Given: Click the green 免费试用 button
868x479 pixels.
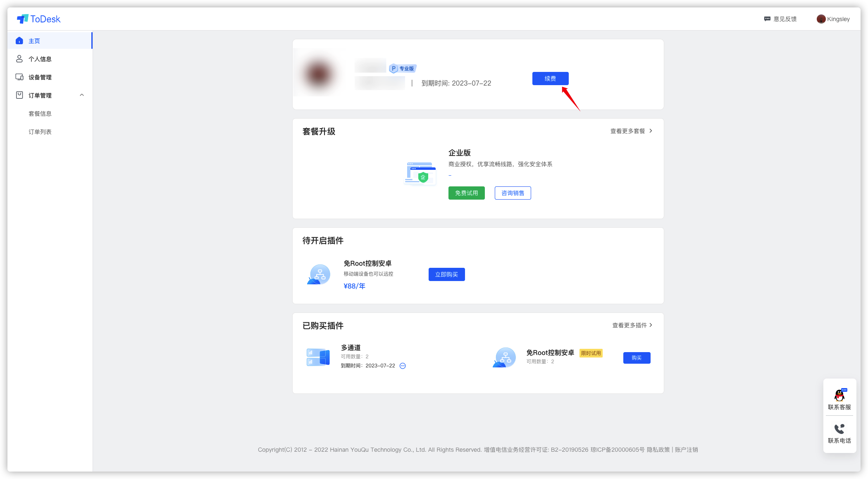Looking at the screenshot, I should click(x=466, y=193).
